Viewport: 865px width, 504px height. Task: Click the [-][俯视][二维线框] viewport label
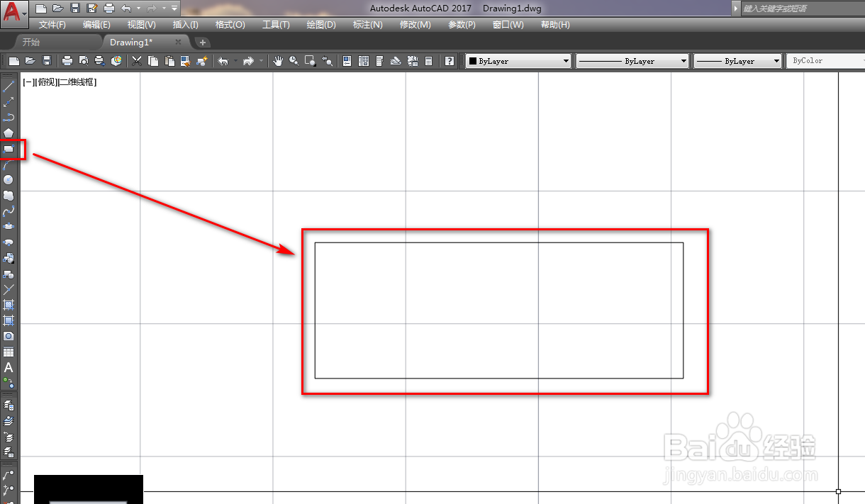tap(60, 82)
